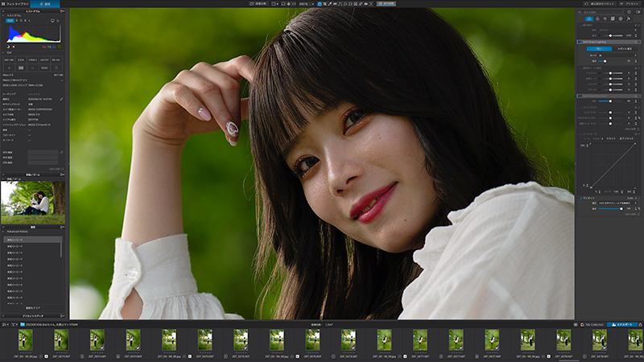Screen dimensions: 644x362
Task: Click リセット in the tone curve panel
Action: 611,138
